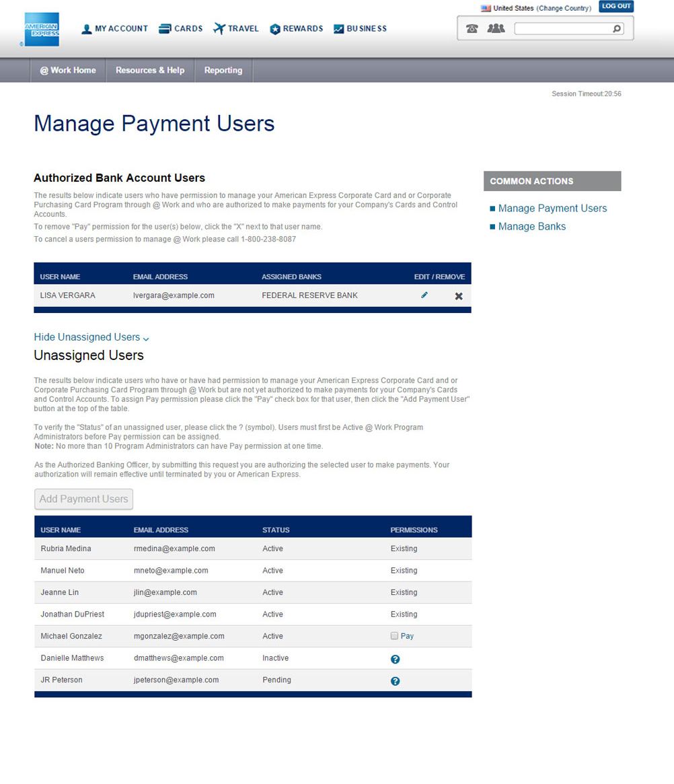
Task: Click Jonathan DuPriest user name
Action: pyautogui.click(x=73, y=614)
